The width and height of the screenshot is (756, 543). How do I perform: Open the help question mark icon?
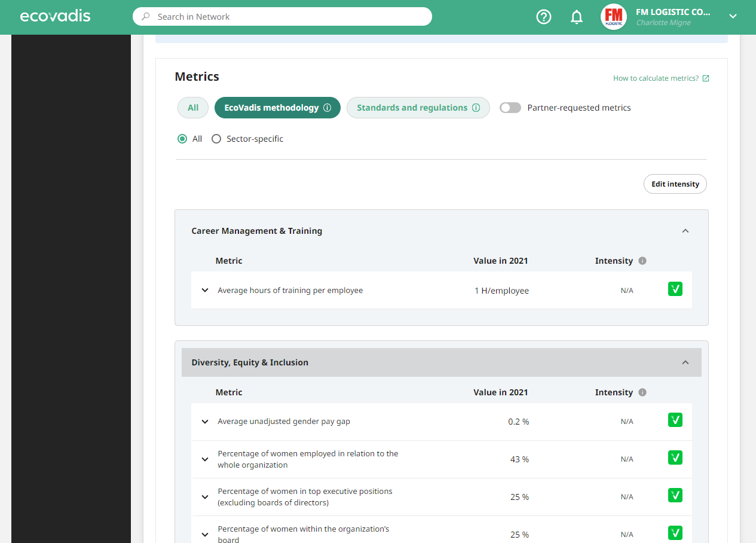(544, 17)
